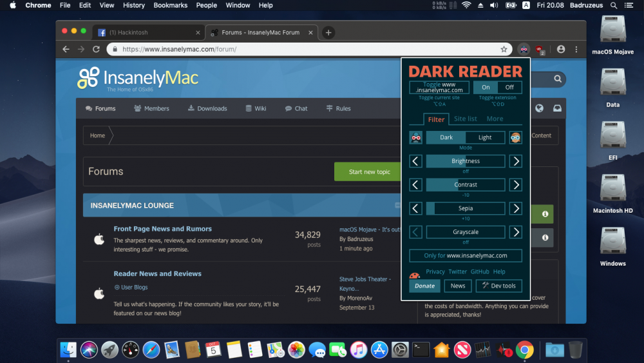Open iTunes from the dock

(359, 350)
